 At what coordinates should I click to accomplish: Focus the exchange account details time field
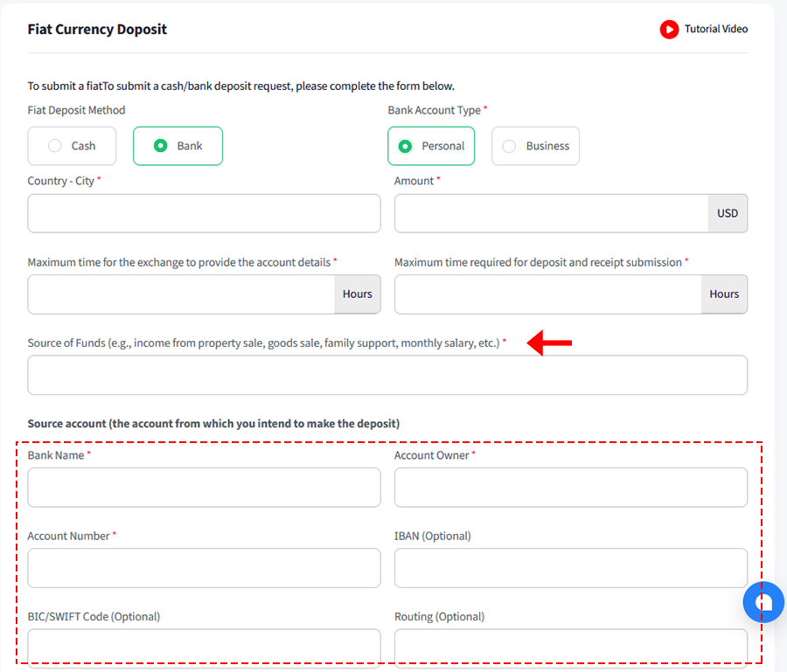pyautogui.click(x=181, y=294)
